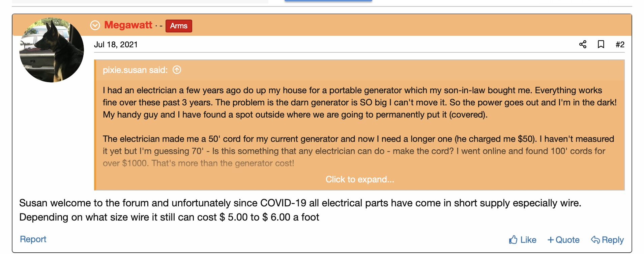Jump to quoted post via up-arrow icon
Image resolution: width=644 pixels, height=254 pixels.
point(177,70)
